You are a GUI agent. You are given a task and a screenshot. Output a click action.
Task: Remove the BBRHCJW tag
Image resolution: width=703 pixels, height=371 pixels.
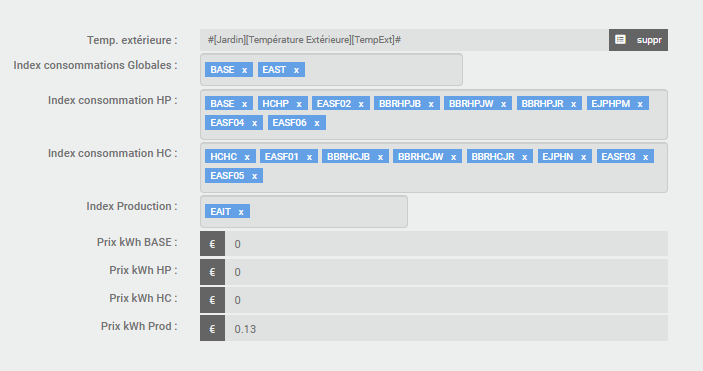[x=453, y=157]
